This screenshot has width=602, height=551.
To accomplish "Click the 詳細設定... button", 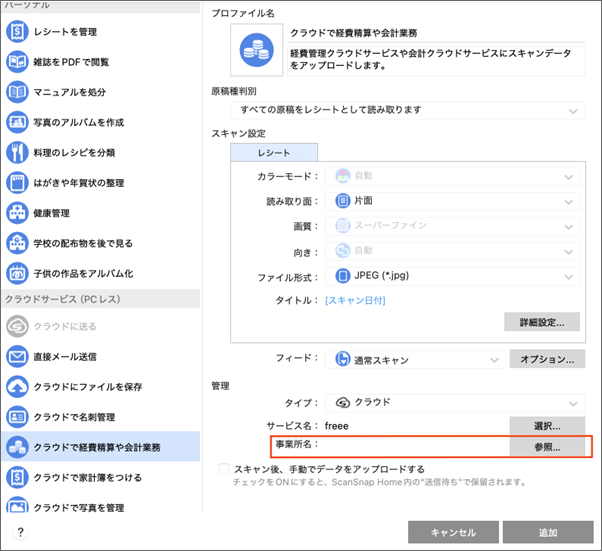I will [542, 322].
